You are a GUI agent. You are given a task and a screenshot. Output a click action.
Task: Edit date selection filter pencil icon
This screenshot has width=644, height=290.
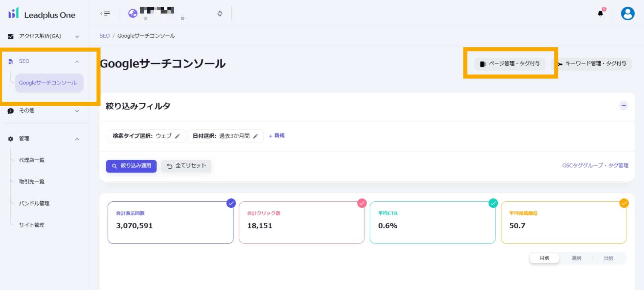[x=255, y=136]
